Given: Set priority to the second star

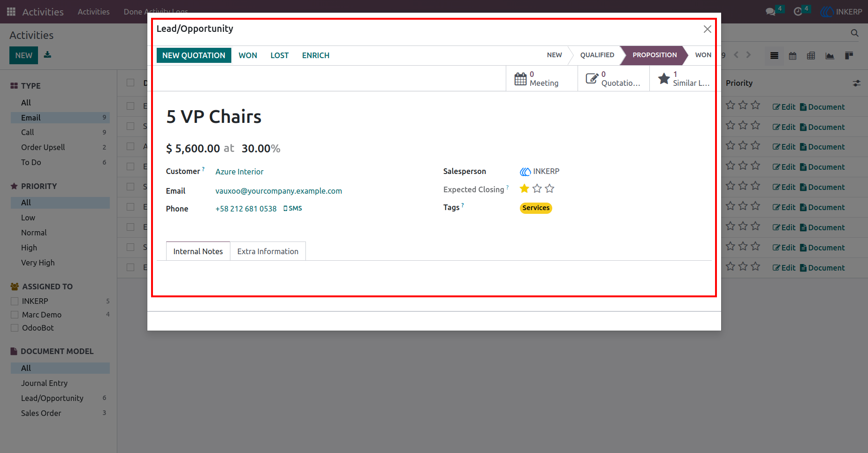Looking at the screenshot, I should pos(537,189).
